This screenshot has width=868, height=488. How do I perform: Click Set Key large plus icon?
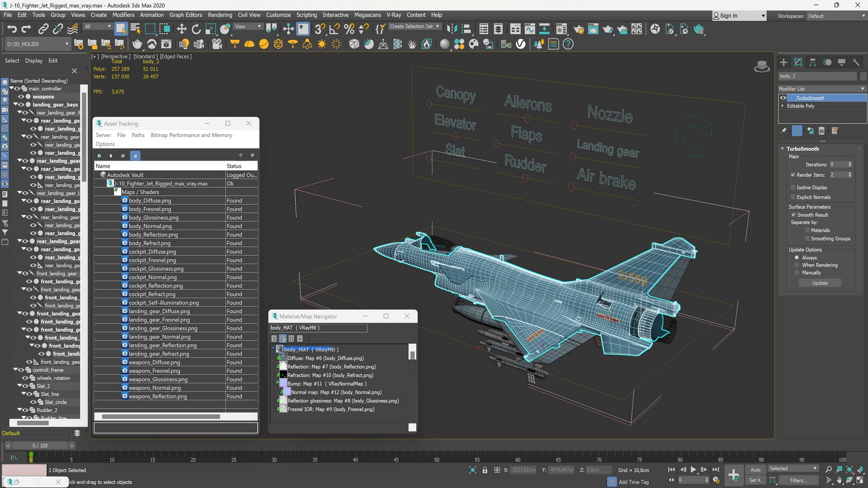point(733,475)
